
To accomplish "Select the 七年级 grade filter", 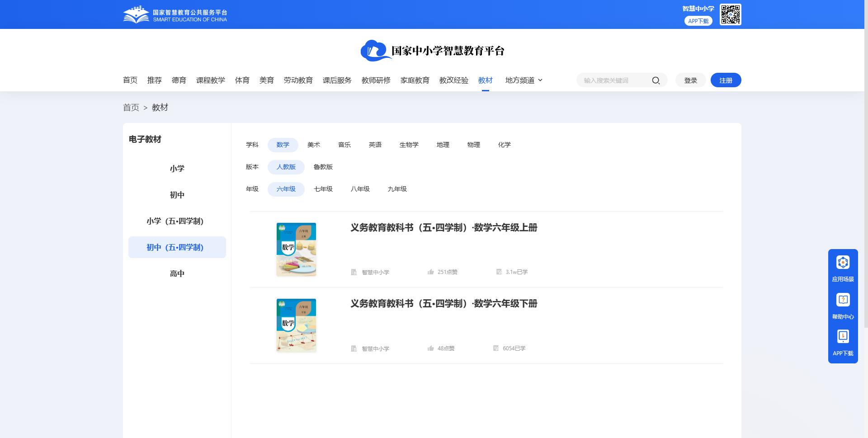I will pyautogui.click(x=323, y=189).
